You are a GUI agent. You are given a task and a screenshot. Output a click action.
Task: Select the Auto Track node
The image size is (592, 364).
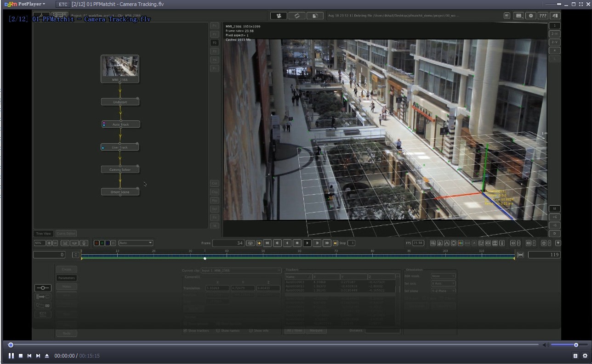(120, 124)
